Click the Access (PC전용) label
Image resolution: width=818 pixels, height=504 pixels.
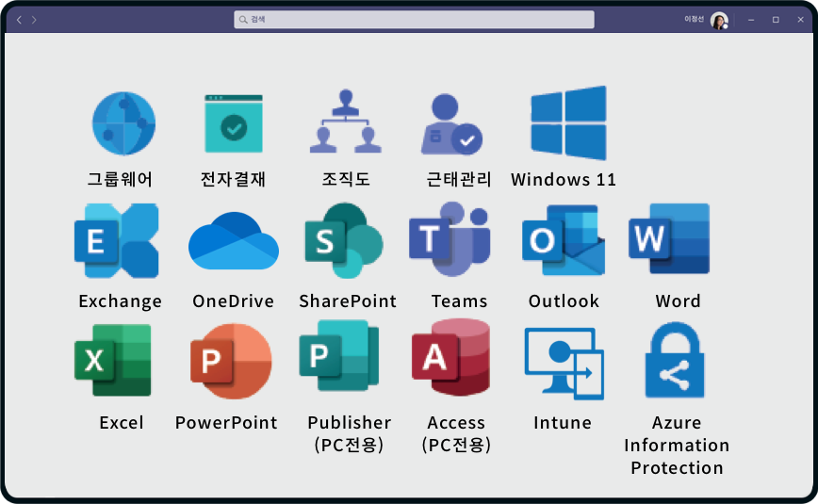coord(456,433)
